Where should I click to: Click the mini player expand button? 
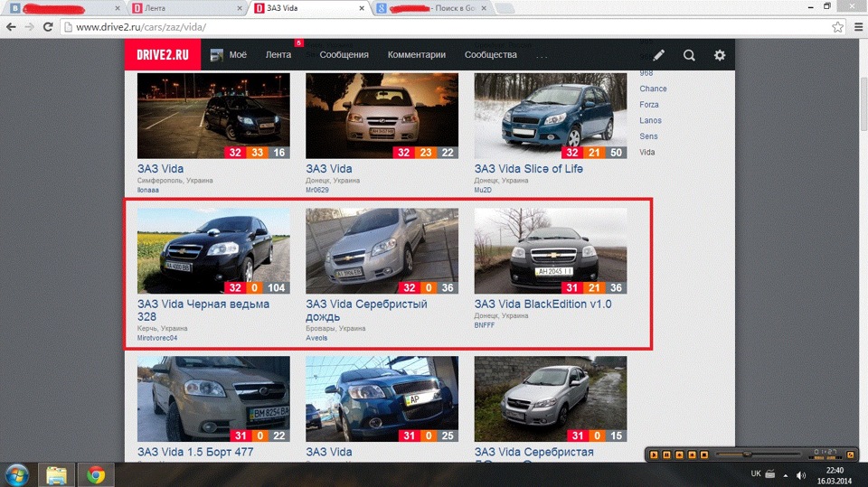851,454
